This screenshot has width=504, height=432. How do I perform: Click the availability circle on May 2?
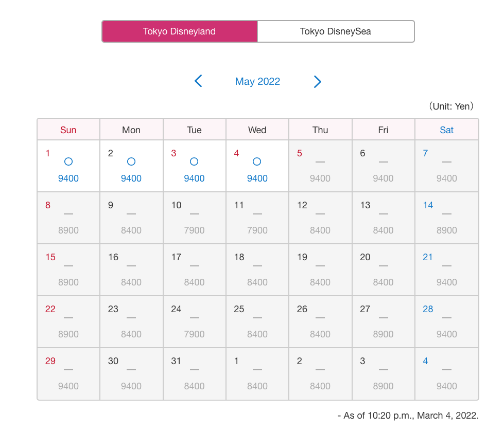coord(131,161)
